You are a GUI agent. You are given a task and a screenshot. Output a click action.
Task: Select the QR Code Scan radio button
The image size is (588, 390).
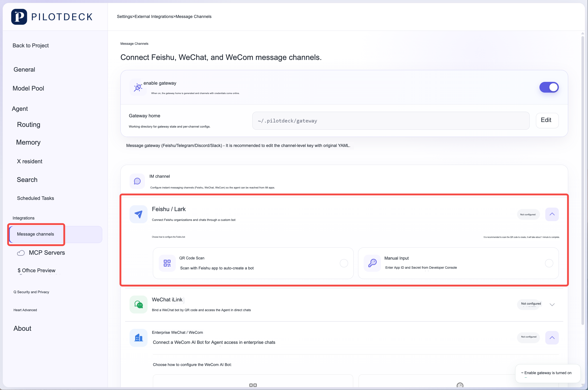point(344,263)
